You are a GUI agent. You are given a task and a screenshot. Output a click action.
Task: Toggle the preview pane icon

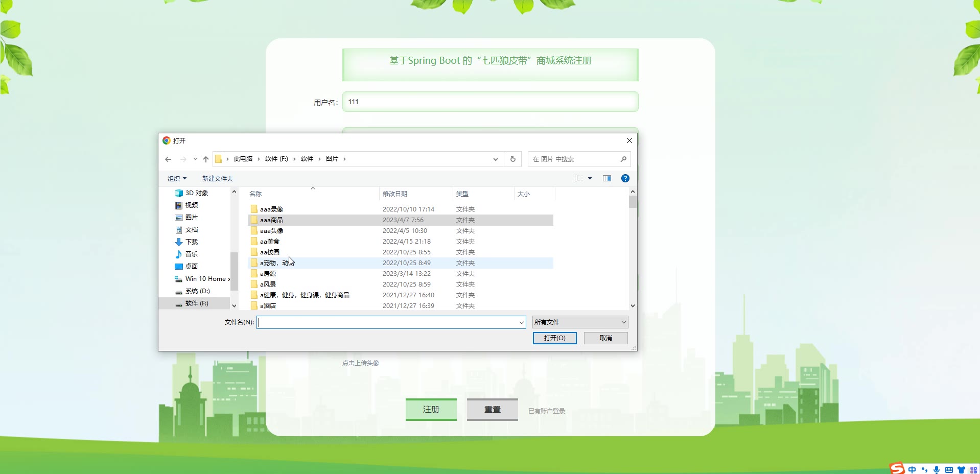[607, 178]
